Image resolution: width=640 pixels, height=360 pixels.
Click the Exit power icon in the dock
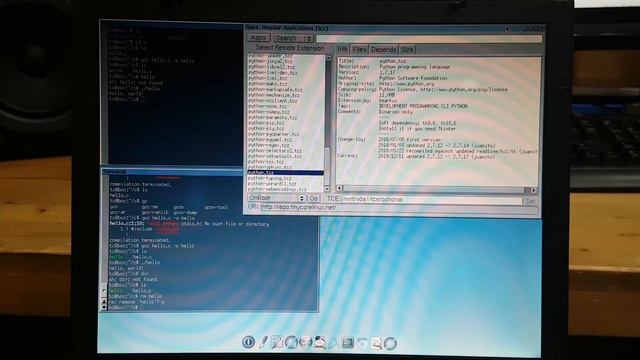[x=248, y=342]
